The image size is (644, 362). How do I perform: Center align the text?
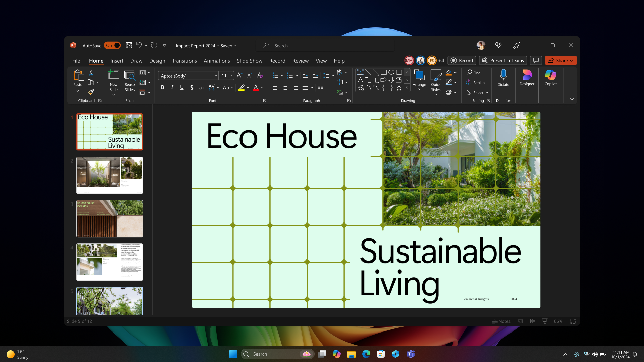pyautogui.click(x=285, y=88)
